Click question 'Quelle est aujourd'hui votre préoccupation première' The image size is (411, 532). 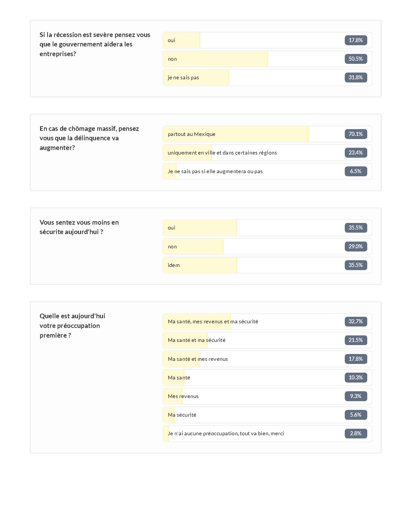[x=72, y=326]
